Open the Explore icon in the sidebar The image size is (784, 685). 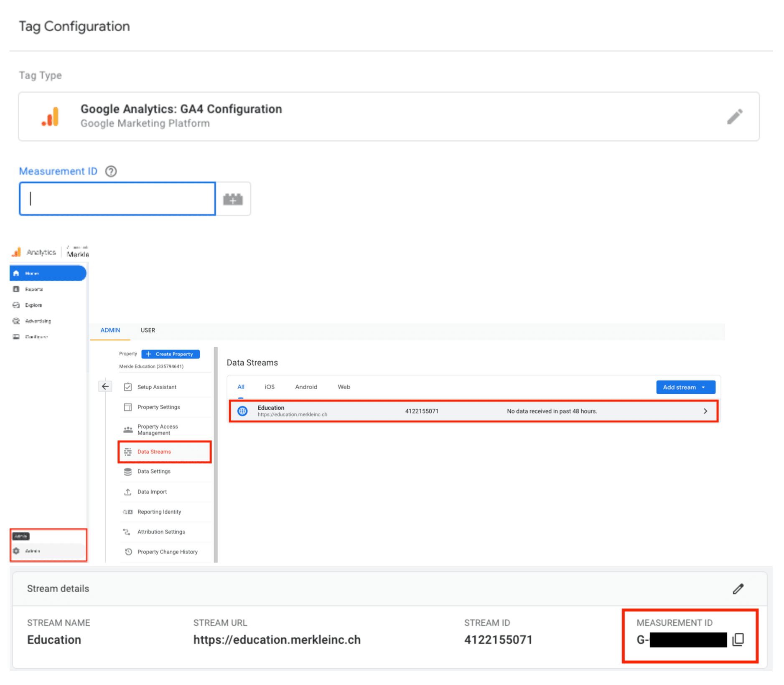pos(16,305)
